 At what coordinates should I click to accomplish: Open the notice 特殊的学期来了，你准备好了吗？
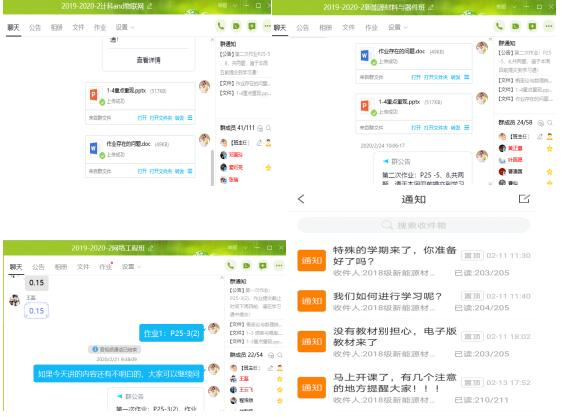pyautogui.click(x=414, y=261)
